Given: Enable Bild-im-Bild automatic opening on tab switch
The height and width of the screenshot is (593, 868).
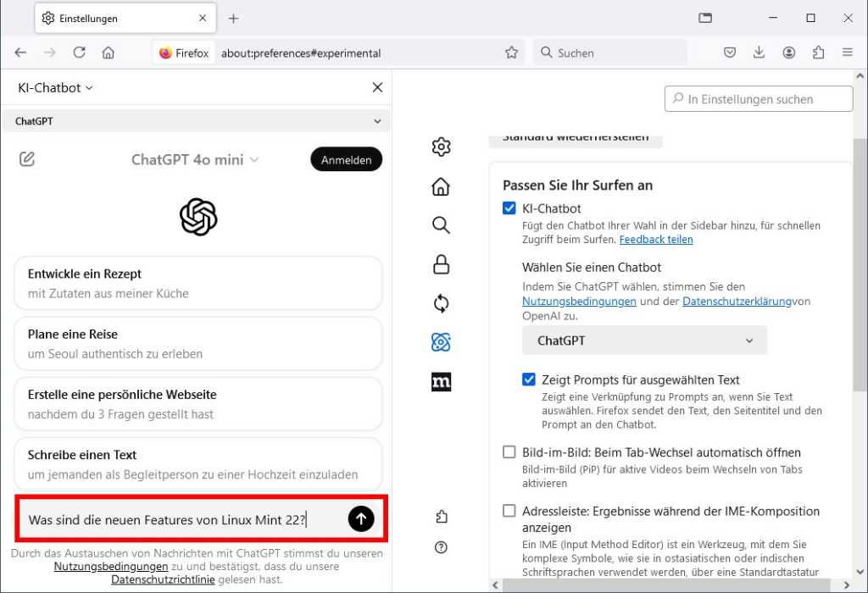Looking at the screenshot, I should (509, 452).
